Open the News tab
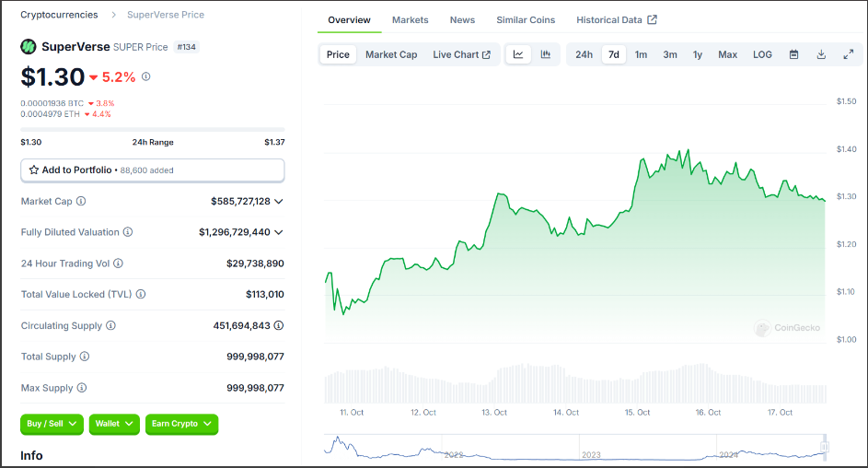 click(x=462, y=20)
